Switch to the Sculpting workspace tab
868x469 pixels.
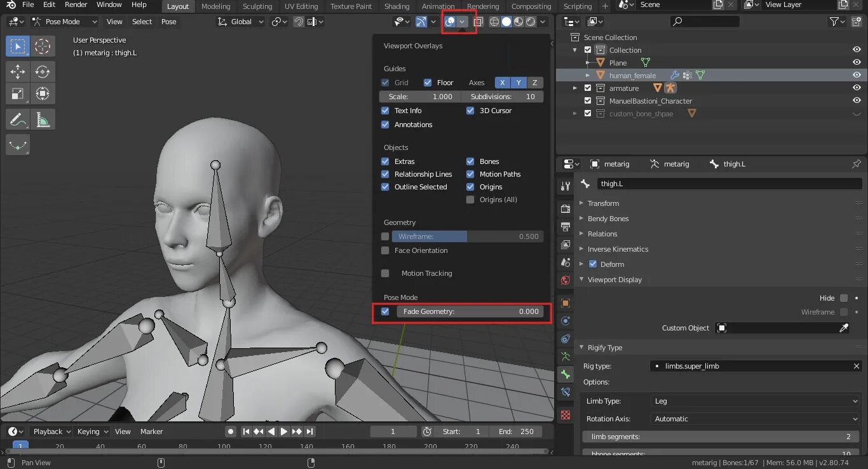click(x=257, y=6)
